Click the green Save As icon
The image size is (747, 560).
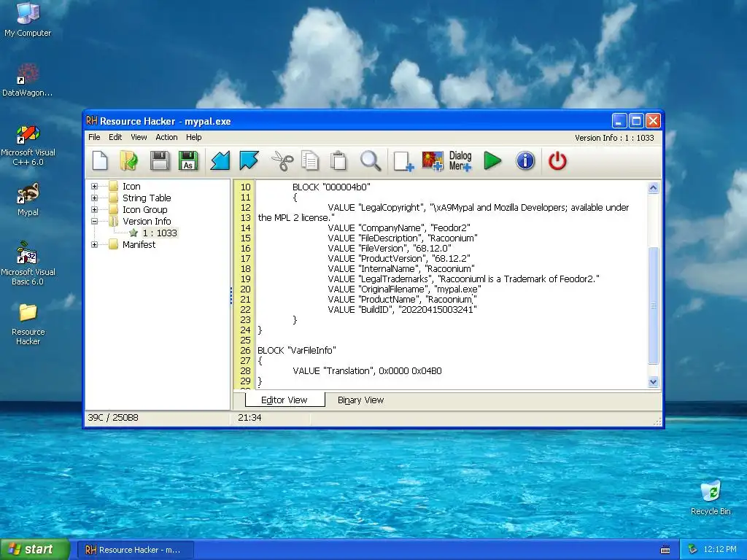click(188, 161)
